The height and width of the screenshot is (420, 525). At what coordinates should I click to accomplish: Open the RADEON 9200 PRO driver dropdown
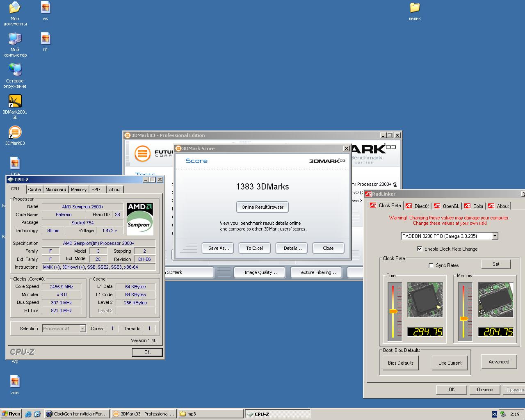tap(495, 236)
